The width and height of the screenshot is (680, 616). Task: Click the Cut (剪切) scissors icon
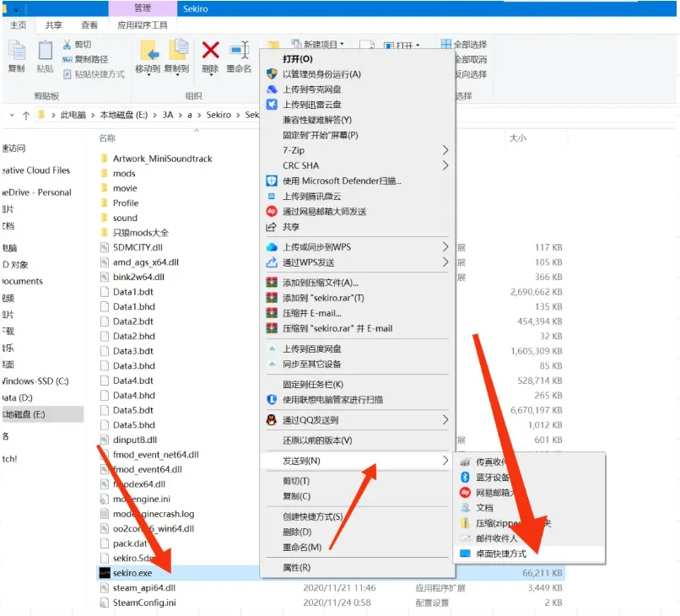click(x=67, y=45)
